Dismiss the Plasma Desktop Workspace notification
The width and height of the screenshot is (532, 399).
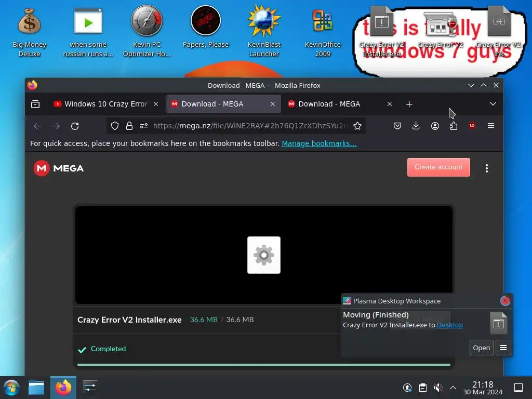[x=505, y=301]
